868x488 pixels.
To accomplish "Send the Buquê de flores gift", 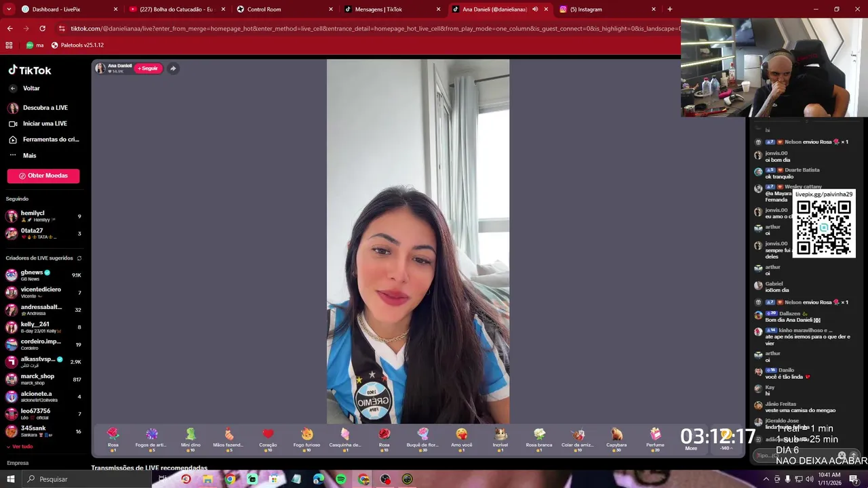I will coord(422,439).
